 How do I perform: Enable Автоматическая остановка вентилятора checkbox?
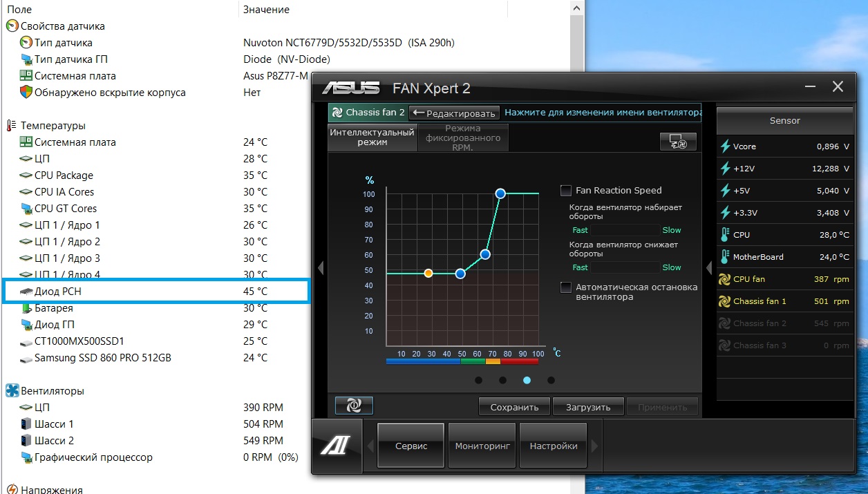(566, 287)
